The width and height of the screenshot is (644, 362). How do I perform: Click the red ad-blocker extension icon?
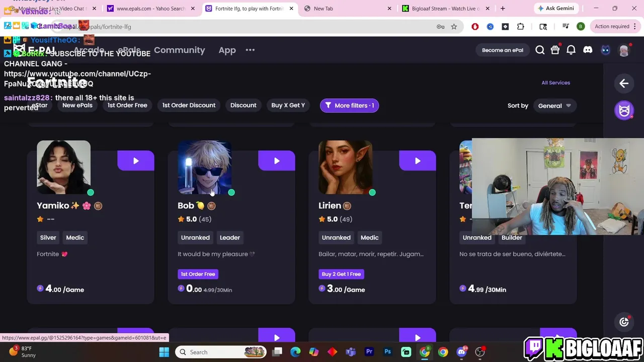[475, 27]
